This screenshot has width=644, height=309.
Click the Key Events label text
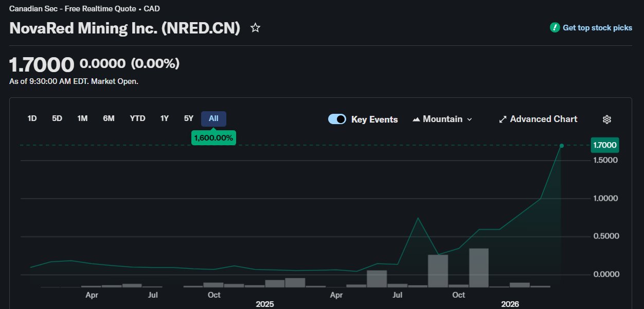[x=374, y=119]
